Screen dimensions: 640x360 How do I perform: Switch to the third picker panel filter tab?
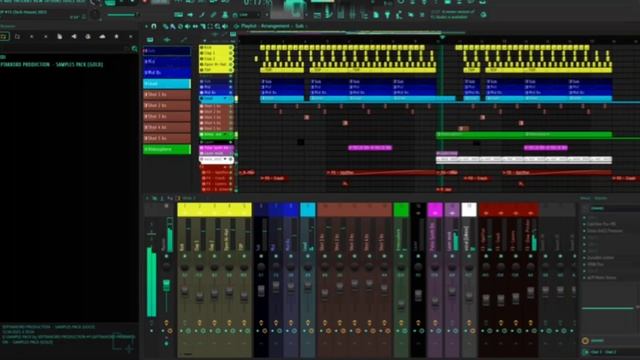tap(184, 40)
